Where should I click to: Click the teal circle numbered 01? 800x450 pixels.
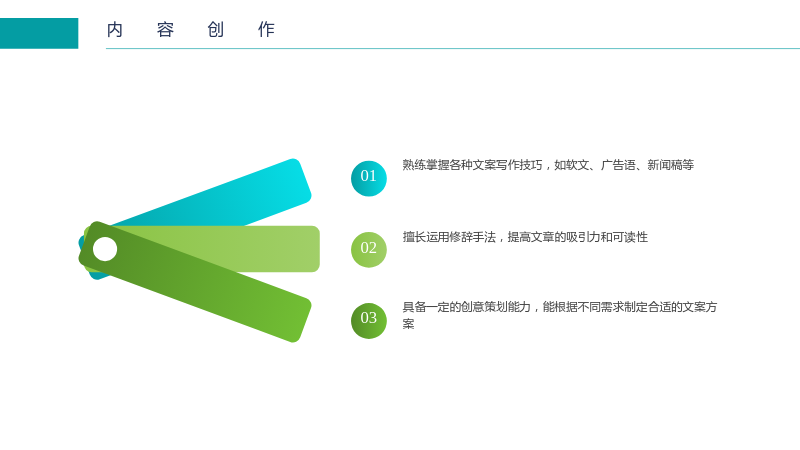tap(368, 178)
